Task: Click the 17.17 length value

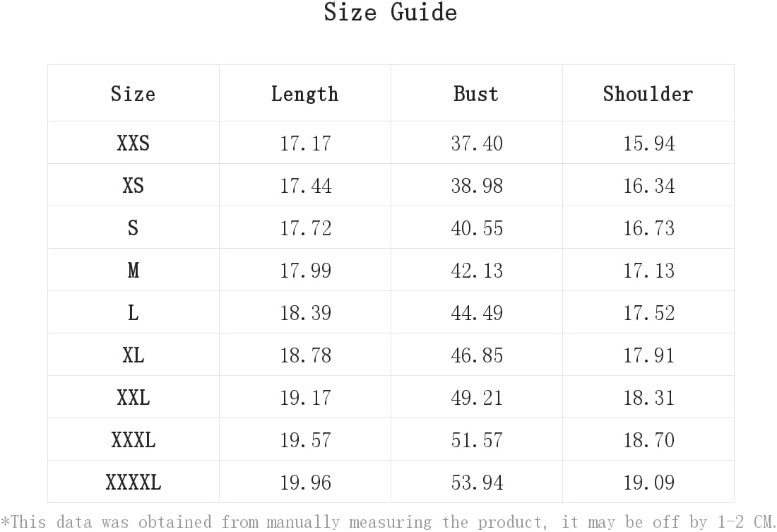Action: point(305,143)
